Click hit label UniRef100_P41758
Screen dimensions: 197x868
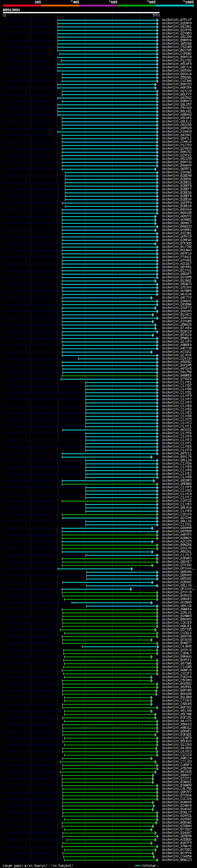(x=177, y=372)
